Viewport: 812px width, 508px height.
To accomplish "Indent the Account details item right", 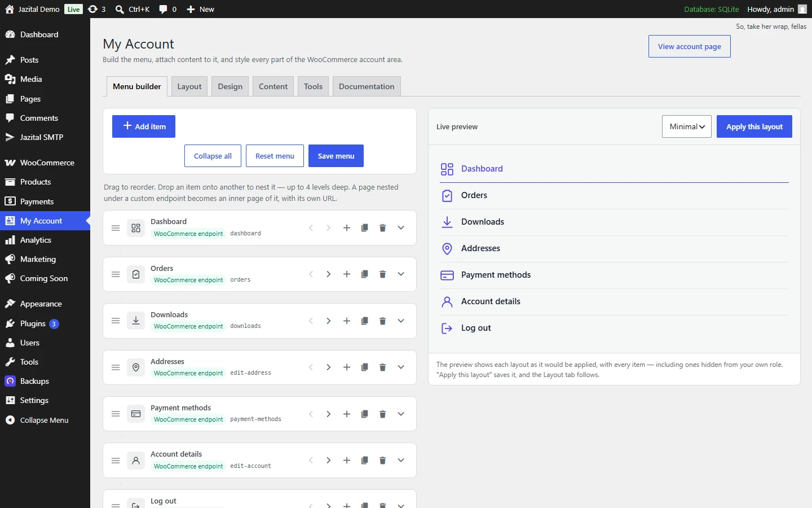I will [328, 461].
